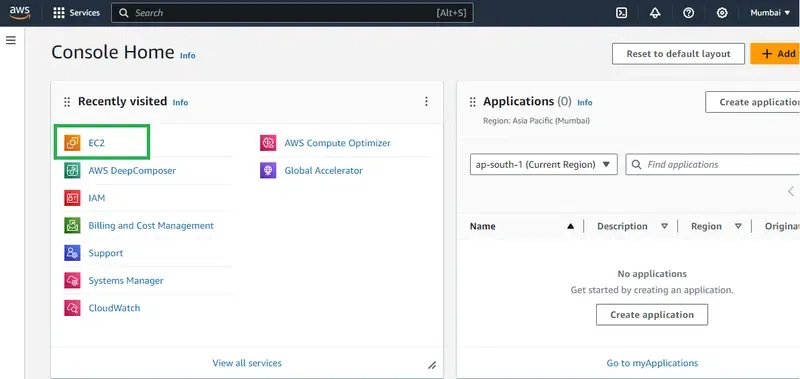The width and height of the screenshot is (800, 379).
Task: Click the Find applications search field
Action: [713, 165]
